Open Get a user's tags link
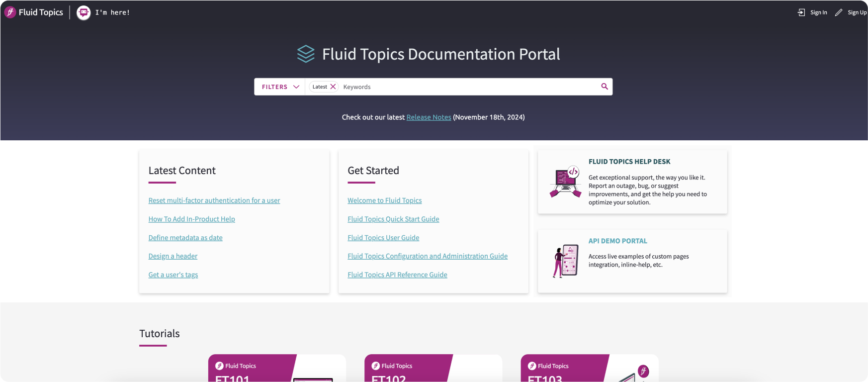Image resolution: width=868 pixels, height=382 pixels. point(173,275)
